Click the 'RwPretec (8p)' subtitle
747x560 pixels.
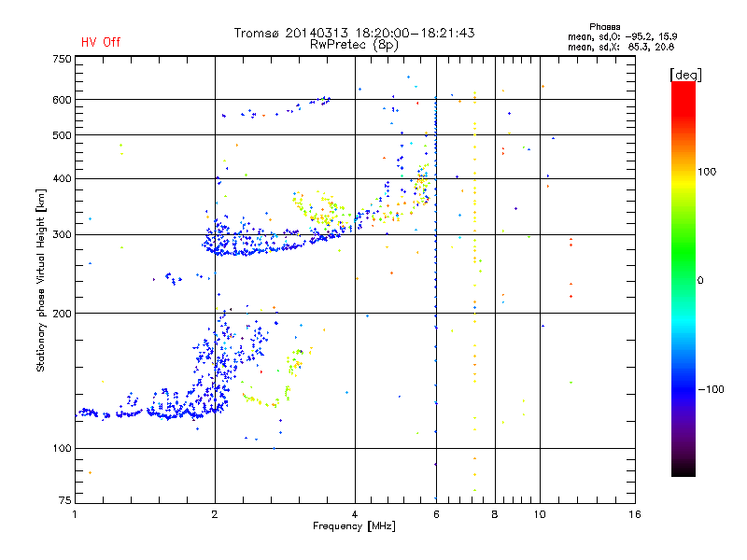click(x=354, y=45)
